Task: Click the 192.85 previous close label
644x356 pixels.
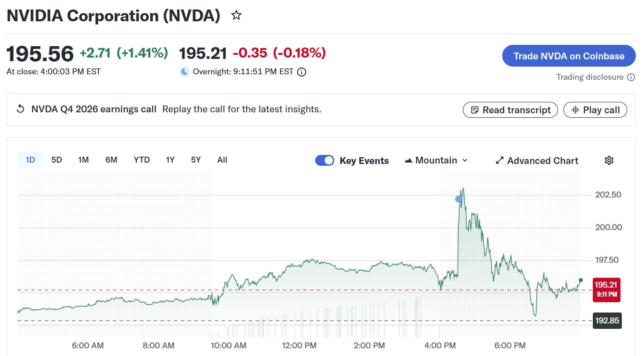Action: click(607, 321)
